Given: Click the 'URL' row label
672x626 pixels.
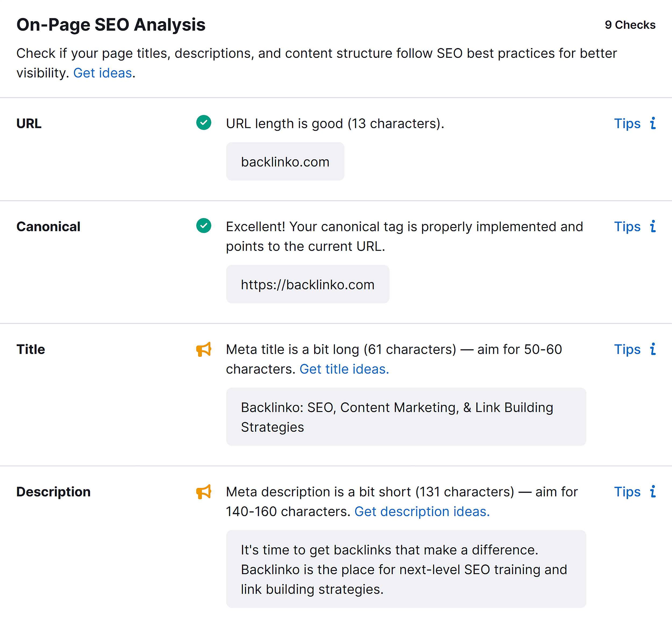Looking at the screenshot, I should 29,124.
